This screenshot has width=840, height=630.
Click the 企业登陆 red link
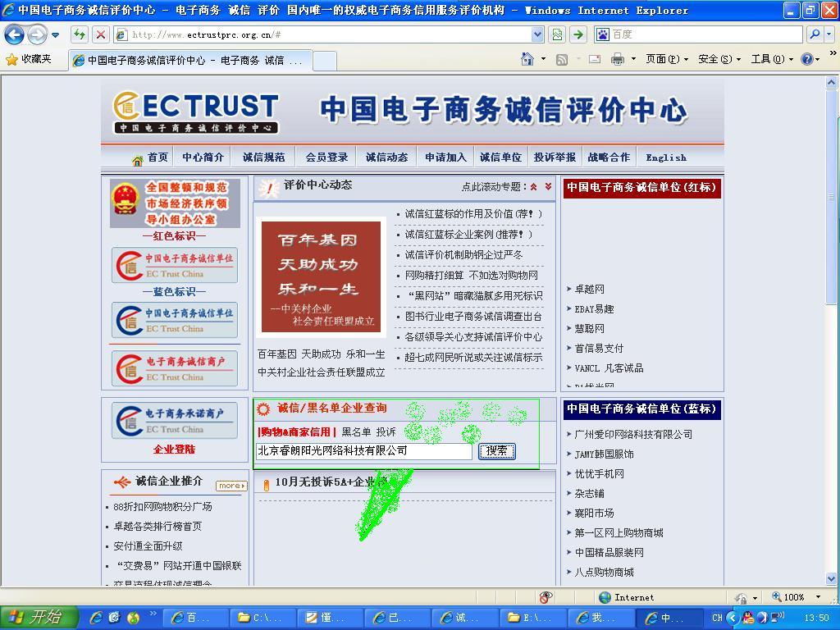click(x=174, y=449)
